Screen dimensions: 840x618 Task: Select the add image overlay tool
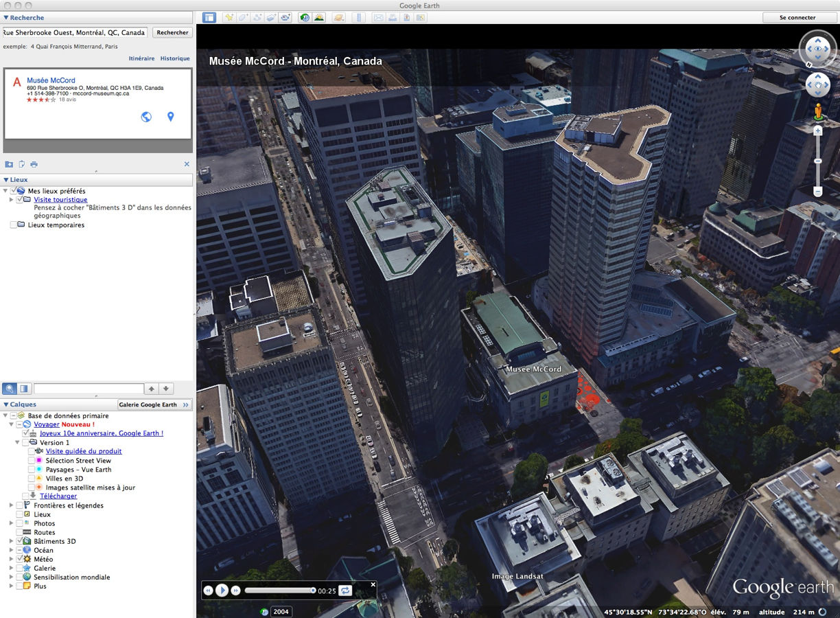click(x=271, y=17)
